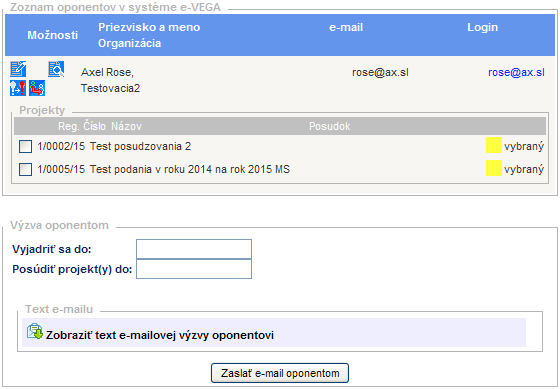Tick checkbox for project 1/0005/15
The width and height of the screenshot is (560, 389).
(x=25, y=169)
